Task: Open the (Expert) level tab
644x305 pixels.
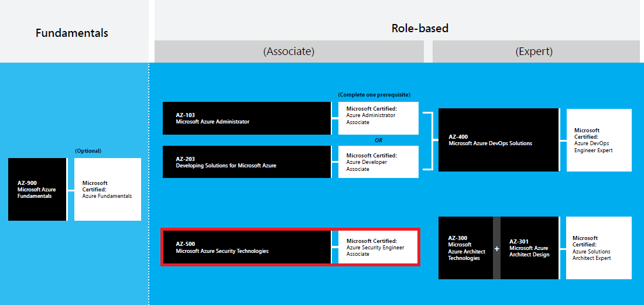Action: tap(534, 52)
